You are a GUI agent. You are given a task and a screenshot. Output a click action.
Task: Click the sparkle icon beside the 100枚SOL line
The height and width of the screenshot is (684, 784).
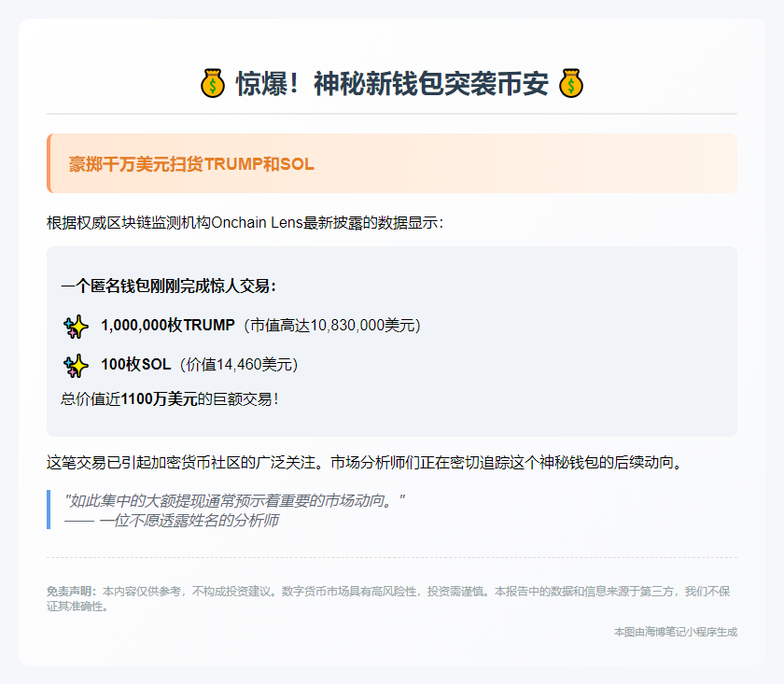[x=76, y=366]
